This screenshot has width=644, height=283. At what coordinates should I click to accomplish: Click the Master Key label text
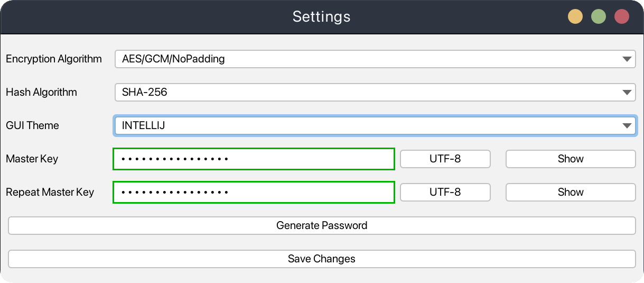pos(32,159)
